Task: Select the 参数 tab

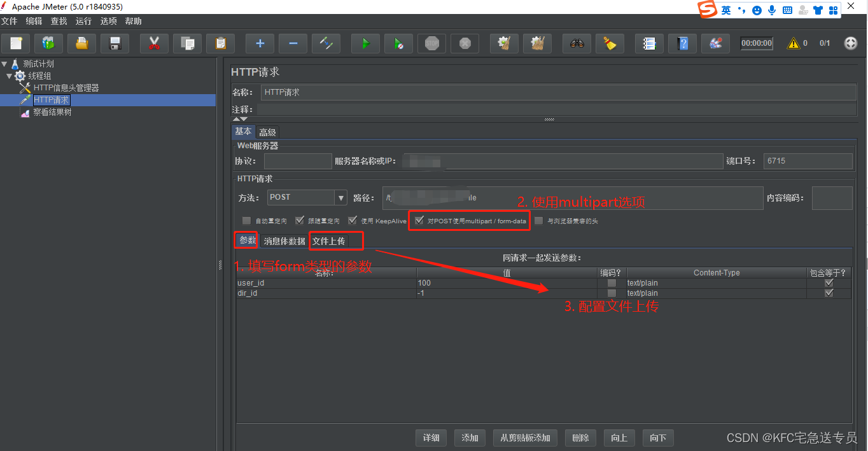Action: coord(247,240)
